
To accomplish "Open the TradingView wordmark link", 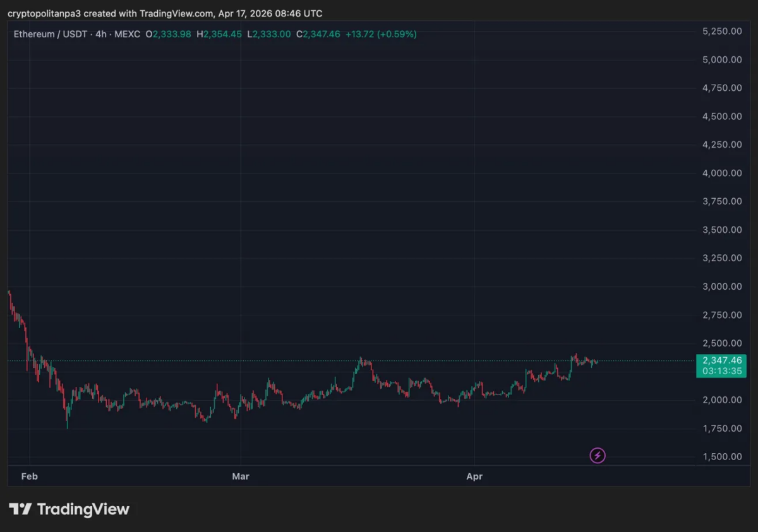I will point(83,509).
